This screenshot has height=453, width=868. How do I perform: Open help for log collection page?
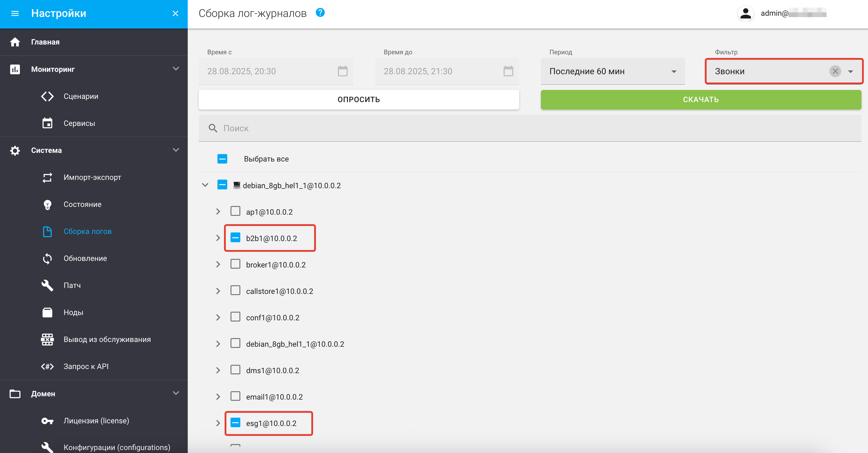320,13
